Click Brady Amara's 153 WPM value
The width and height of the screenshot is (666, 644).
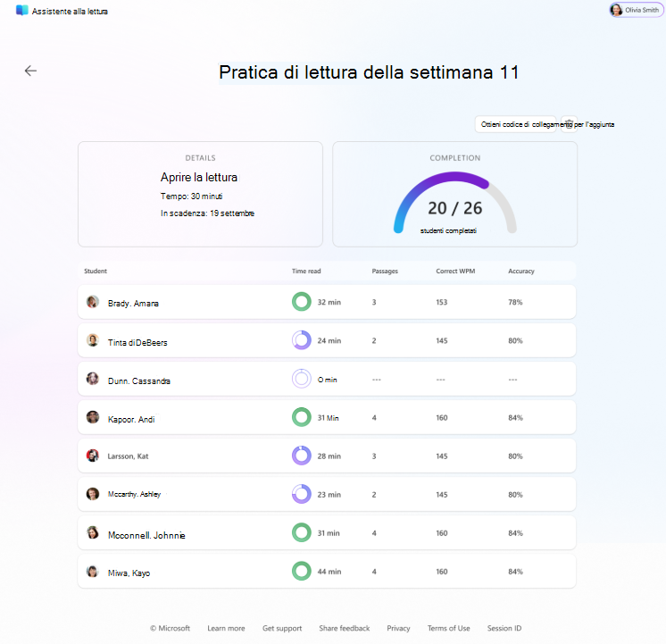(x=441, y=302)
